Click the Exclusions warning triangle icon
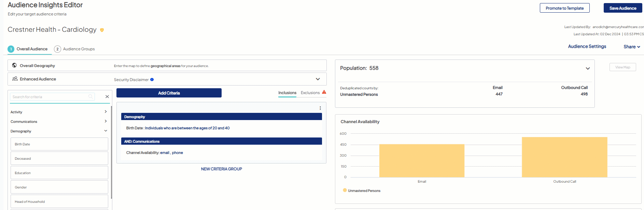 [x=324, y=92]
